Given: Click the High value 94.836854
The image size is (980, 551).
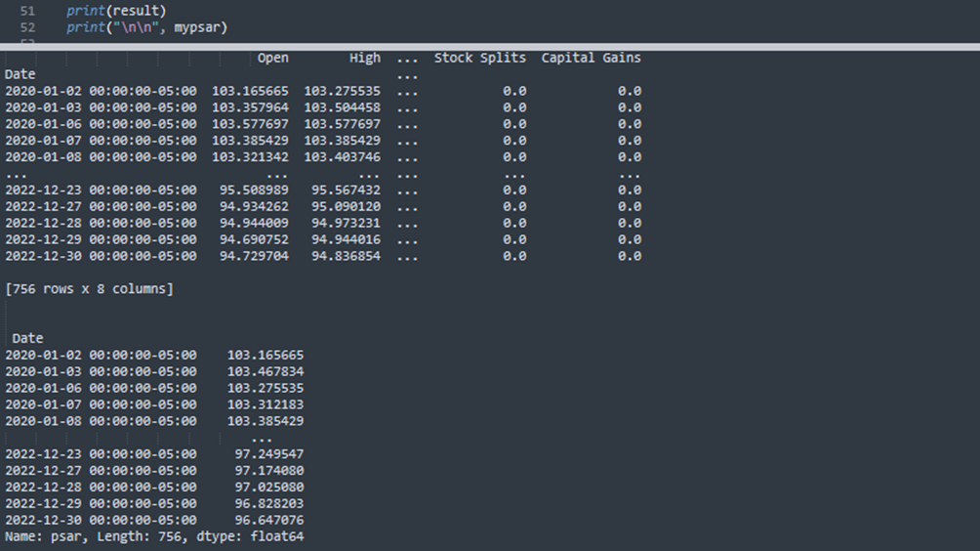Looking at the screenshot, I should 346,256.
